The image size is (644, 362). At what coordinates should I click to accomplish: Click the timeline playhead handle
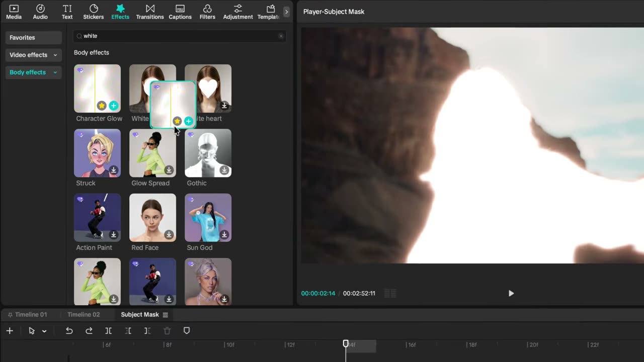(x=346, y=343)
